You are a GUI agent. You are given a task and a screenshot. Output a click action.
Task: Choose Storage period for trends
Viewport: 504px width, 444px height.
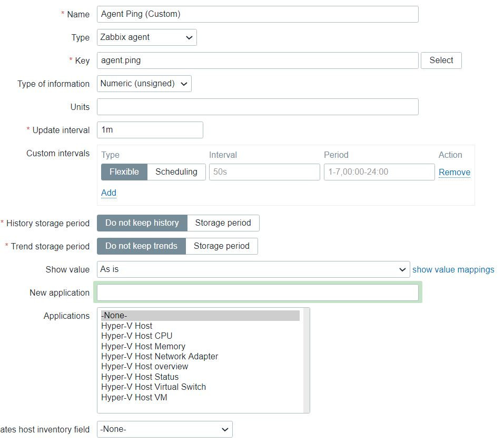coord(221,246)
